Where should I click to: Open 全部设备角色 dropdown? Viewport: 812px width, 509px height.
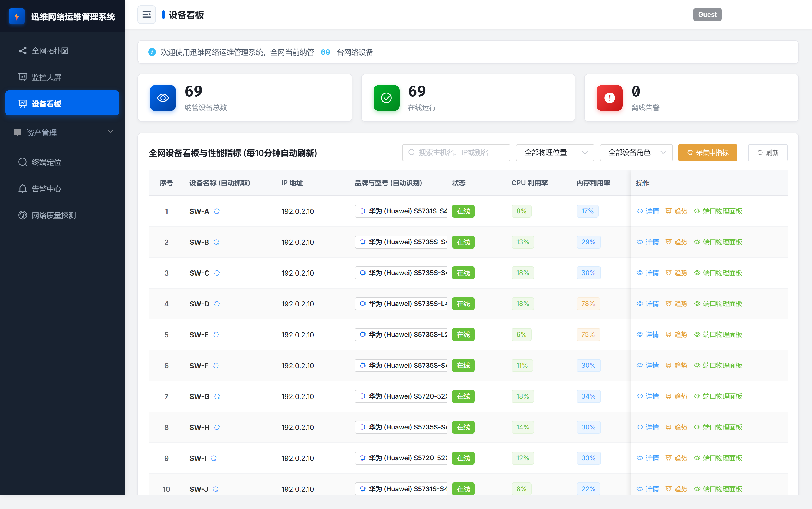636,152
